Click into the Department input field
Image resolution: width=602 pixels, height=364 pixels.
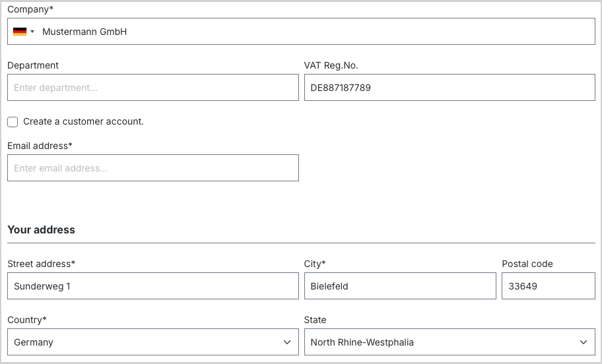[x=152, y=88]
